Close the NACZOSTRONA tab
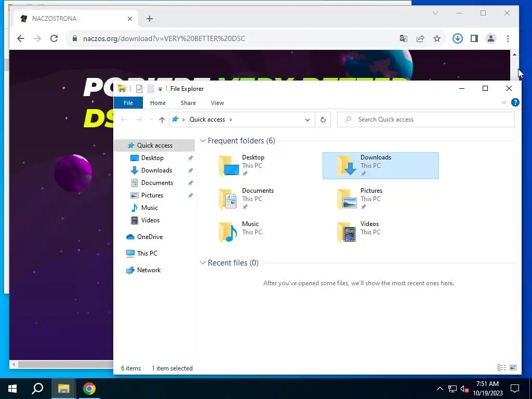Screen dimensions: 532x399 [x=129, y=19]
